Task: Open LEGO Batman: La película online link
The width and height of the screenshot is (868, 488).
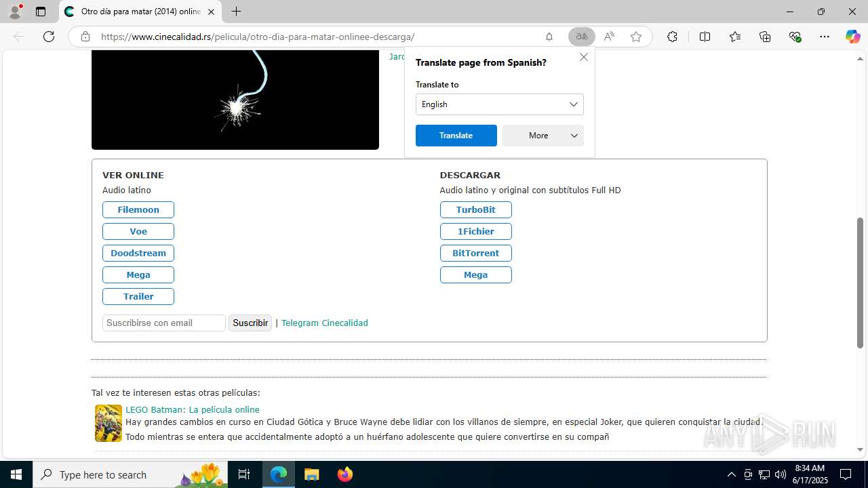Action: pyautogui.click(x=193, y=409)
